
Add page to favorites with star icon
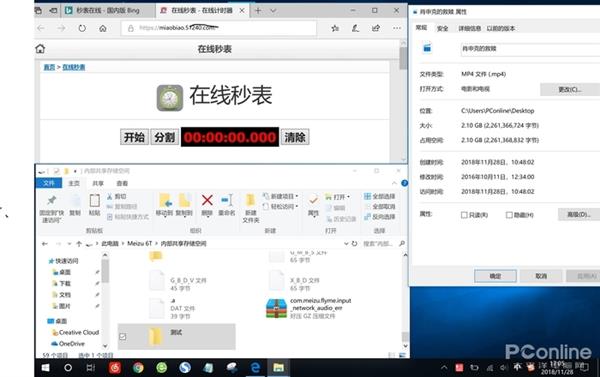coord(335,28)
